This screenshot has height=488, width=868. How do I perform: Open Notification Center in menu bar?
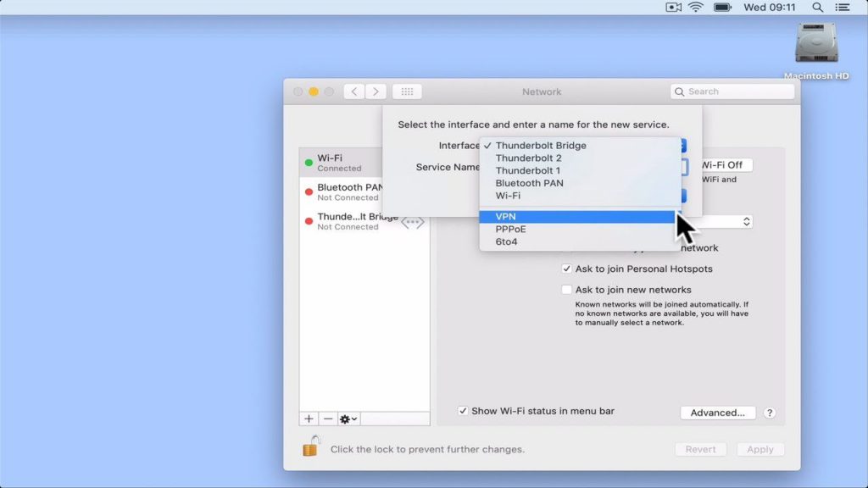pyautogui.click(x=843, y=7)
